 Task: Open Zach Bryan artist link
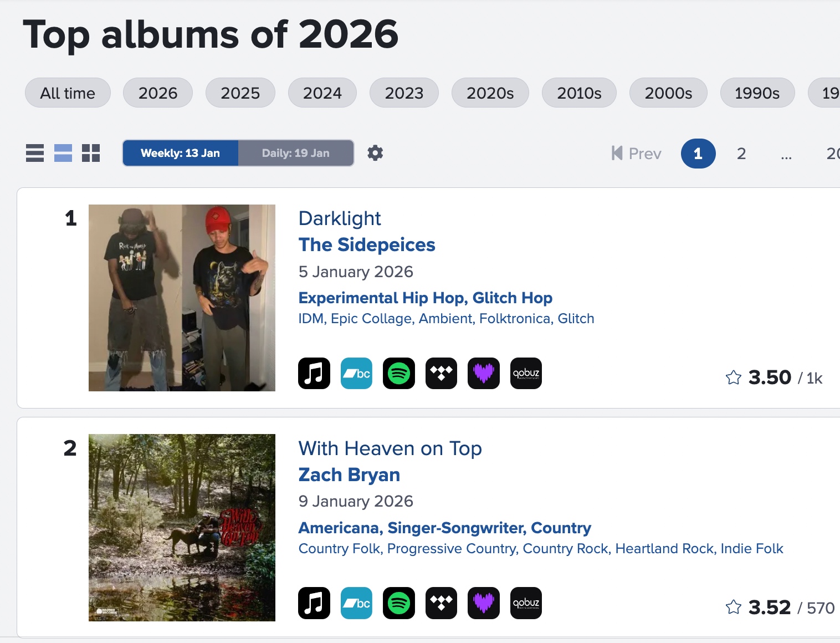349,474
